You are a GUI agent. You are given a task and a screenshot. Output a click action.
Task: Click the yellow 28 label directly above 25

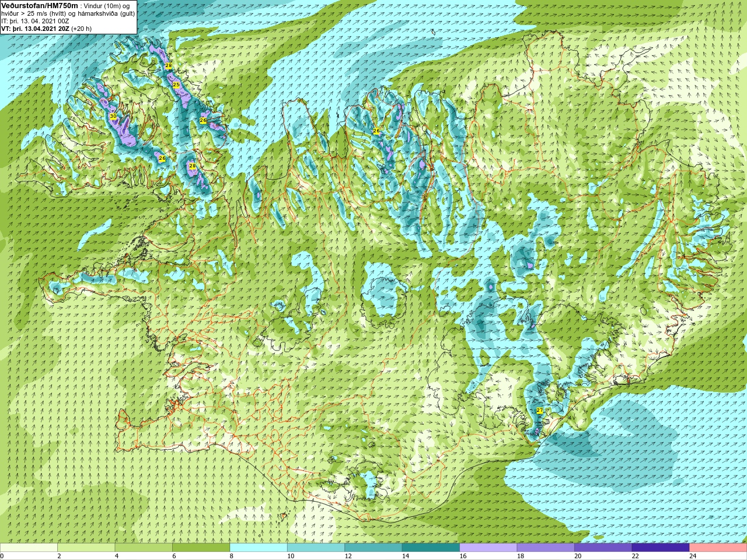click(x=169, y=66)
